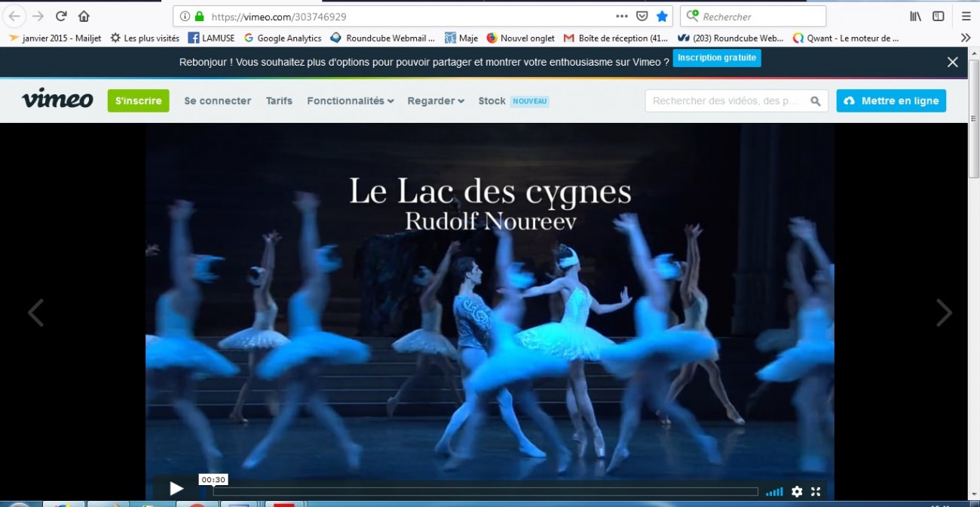Click the Vimeo video search field

725,100
